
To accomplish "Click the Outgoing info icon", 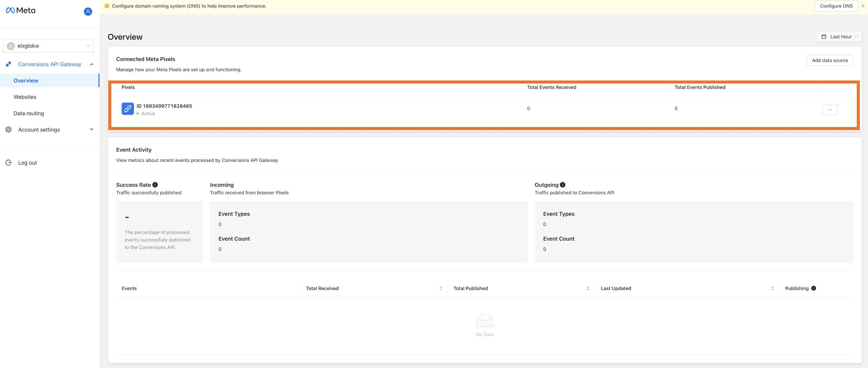I will pos(563,185).
